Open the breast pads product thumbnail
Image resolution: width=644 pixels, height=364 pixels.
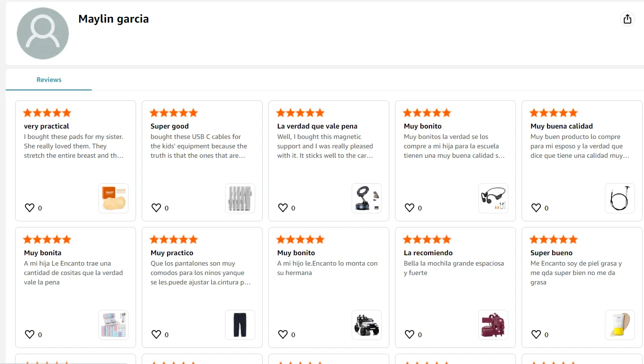(113, 198)
